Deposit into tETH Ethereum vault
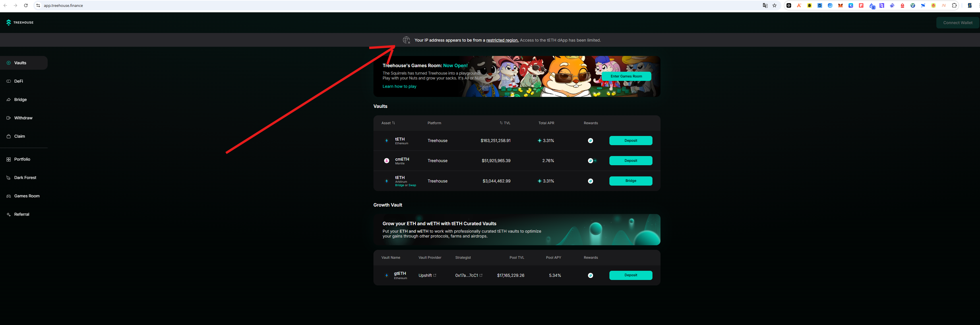980x325 pixels. 630,141
